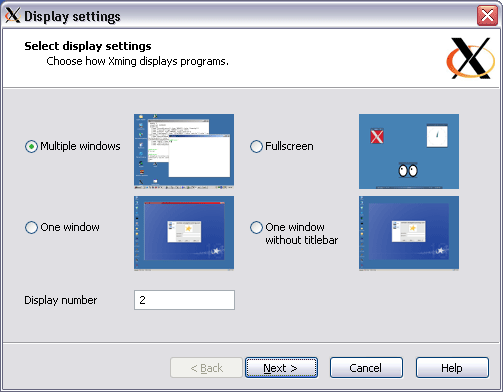The width and height of the screenshot is (503, 392).
Task: Click the Xming icon in the title bar
Action: point(13,15)
